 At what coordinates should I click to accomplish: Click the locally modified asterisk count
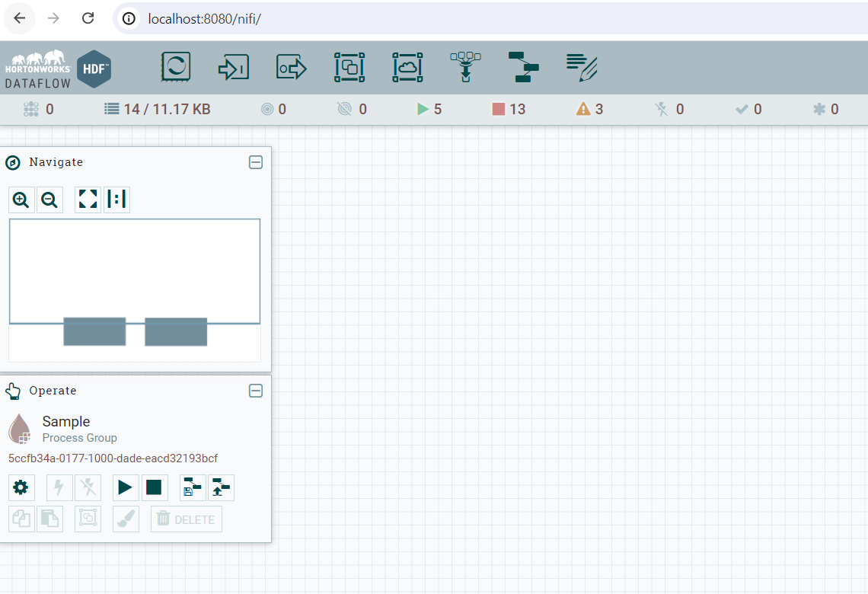pos(825,109)
